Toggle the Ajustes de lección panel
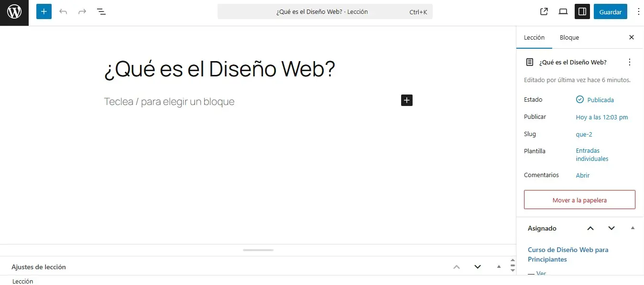 (x=499, y=267)
